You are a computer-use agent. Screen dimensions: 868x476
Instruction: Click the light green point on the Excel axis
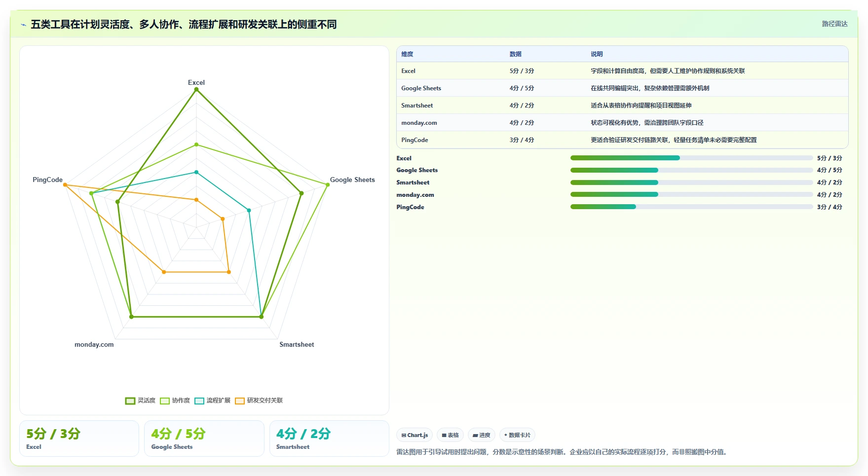(196, 145)
